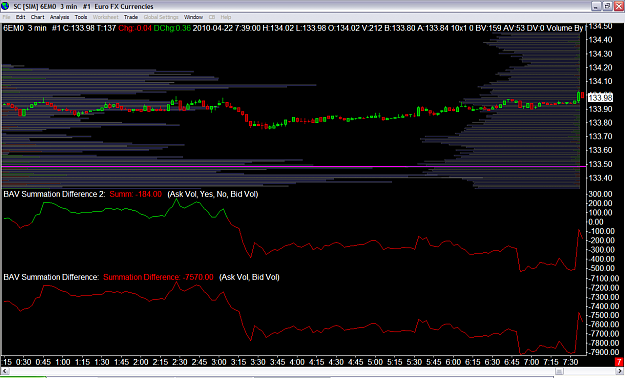
Task: Click the 7:30 time axis label
Action: pos(570,362)
